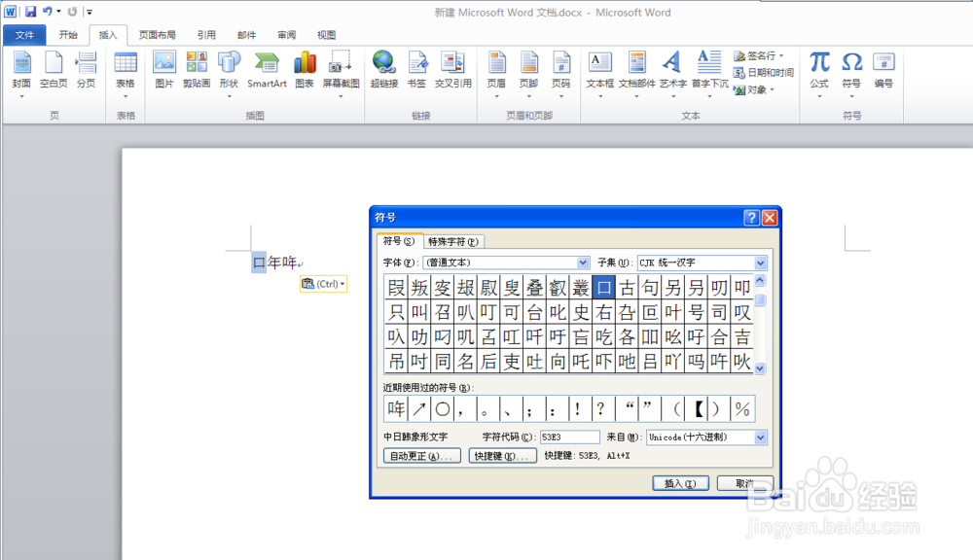
Task: Insert a cross-reference (交叉引用)
Action: point(453,69)
